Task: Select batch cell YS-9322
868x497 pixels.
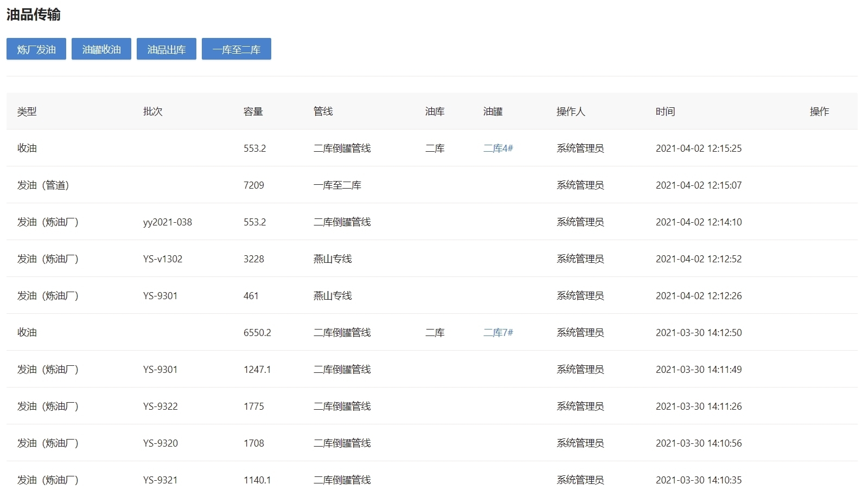Action: point(160,406)
